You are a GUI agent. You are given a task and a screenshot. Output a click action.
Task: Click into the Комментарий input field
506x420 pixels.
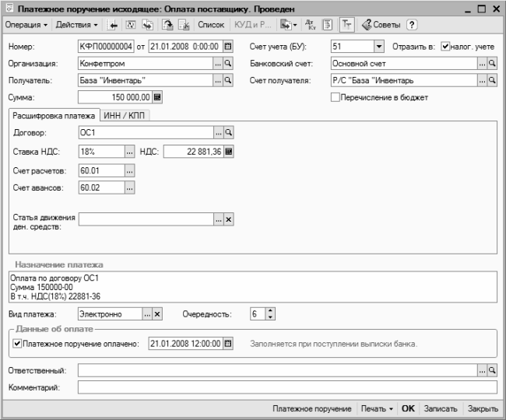[286, 387]
